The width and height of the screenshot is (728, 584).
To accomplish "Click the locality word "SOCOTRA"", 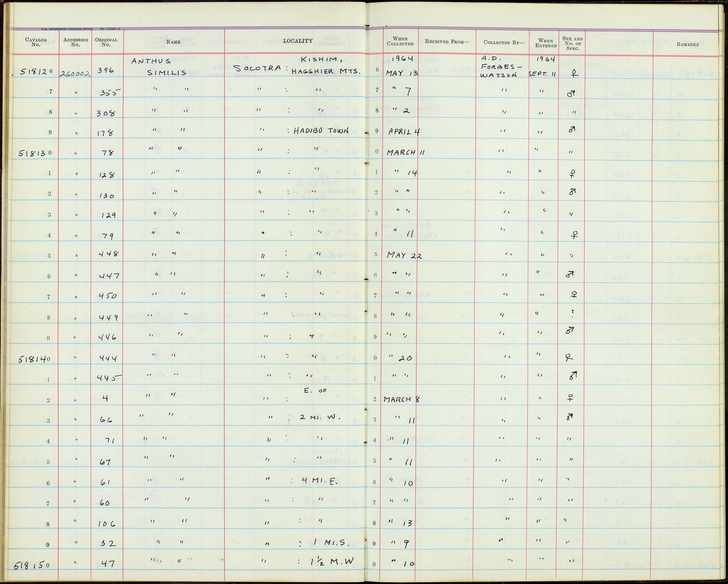I will pos(257,69).
